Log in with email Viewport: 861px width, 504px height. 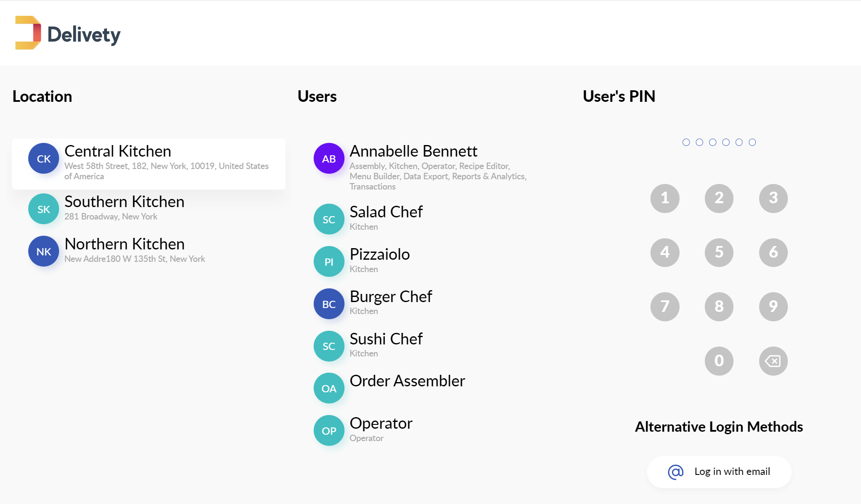pyautogui.click(x=719, y=471)
